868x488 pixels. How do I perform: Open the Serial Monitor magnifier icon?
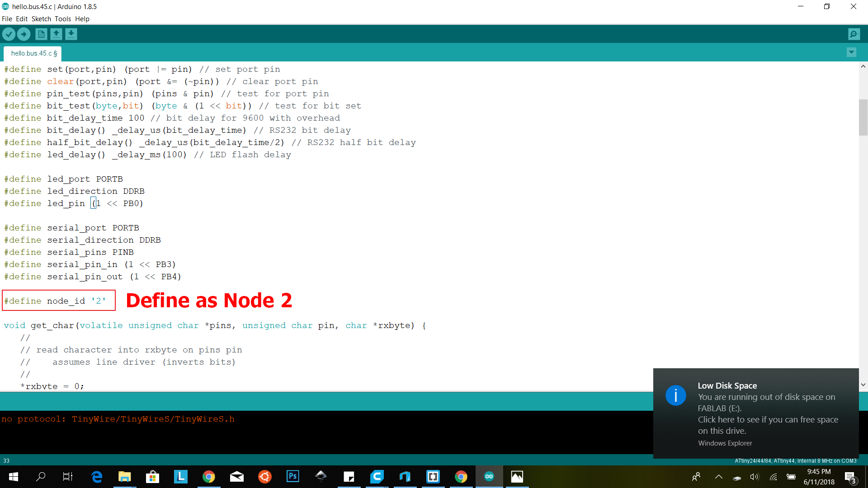tap(854, 34)
